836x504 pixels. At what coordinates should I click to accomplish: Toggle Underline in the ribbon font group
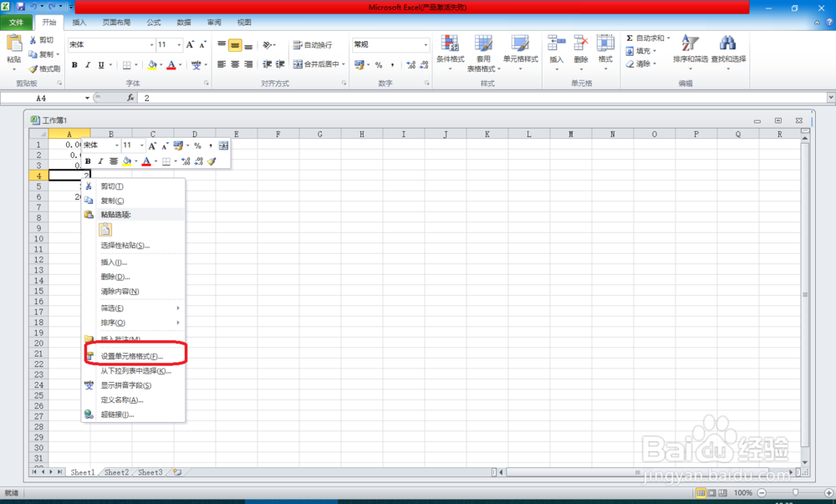[x=101, y=65]
